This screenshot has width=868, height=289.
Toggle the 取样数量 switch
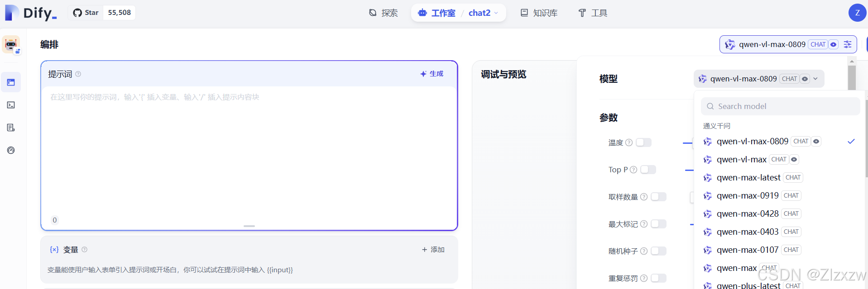(658, 197)
